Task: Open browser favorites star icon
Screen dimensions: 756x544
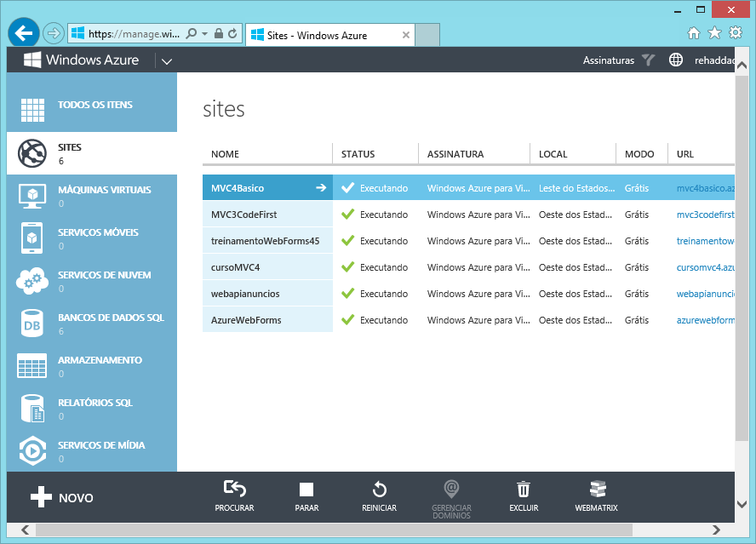Action: tap(714, 33)
